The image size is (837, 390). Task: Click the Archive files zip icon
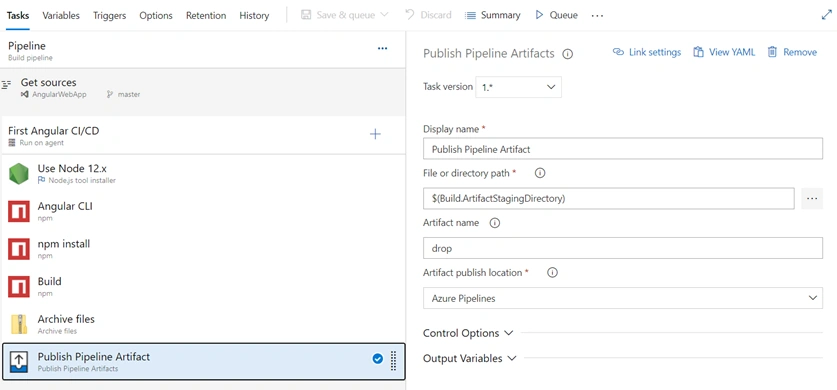[x=19, y=324]
